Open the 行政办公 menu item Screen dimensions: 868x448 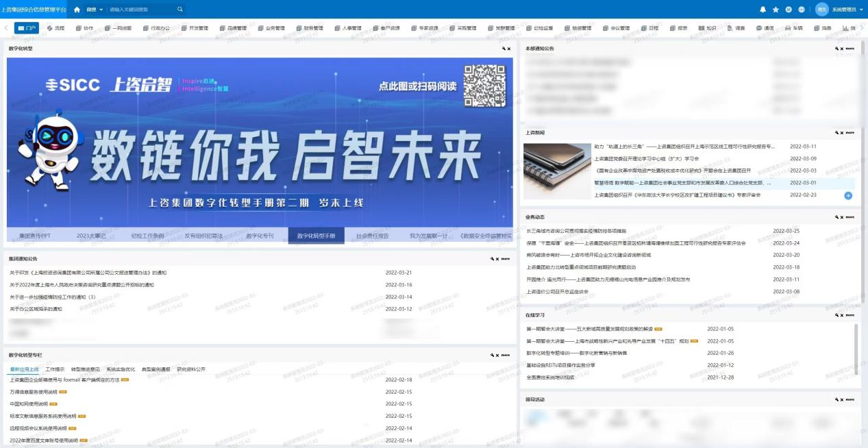pyautogui.click(x=156, y=28)
